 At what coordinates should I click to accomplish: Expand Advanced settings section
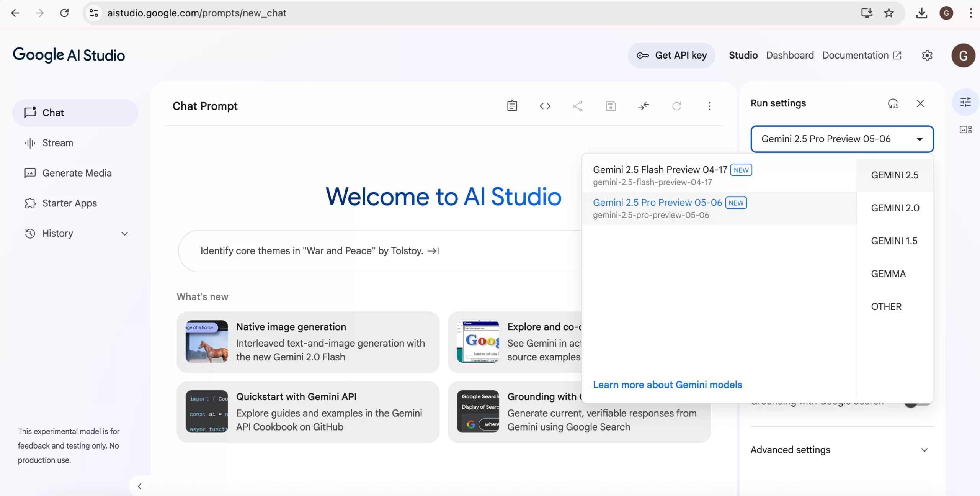pyautogui.click(x=842, y=450)
